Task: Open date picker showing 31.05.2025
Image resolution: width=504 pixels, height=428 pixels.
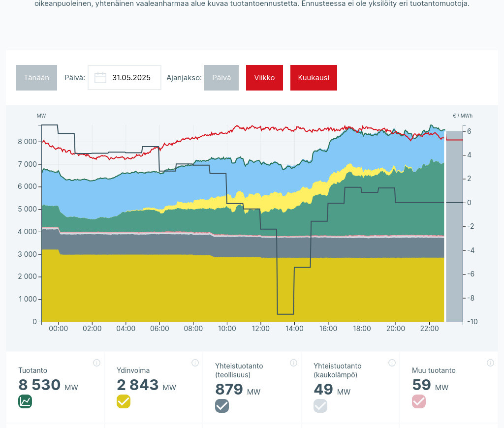Action: tap(131, 78)
